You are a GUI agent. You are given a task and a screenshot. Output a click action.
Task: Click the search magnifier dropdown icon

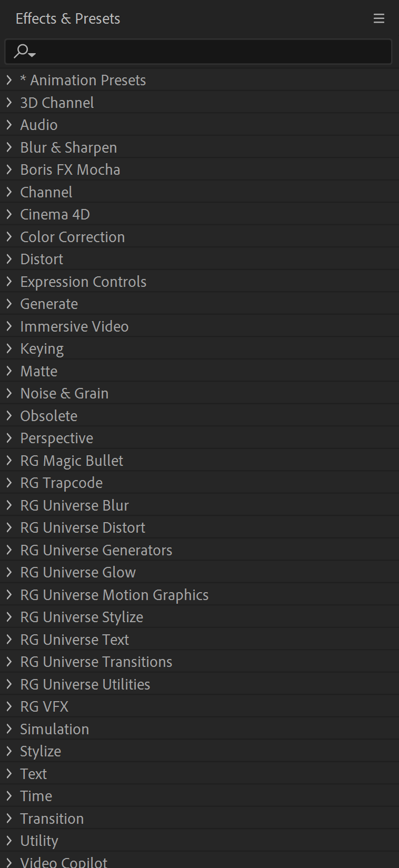[x=25, y=52]
